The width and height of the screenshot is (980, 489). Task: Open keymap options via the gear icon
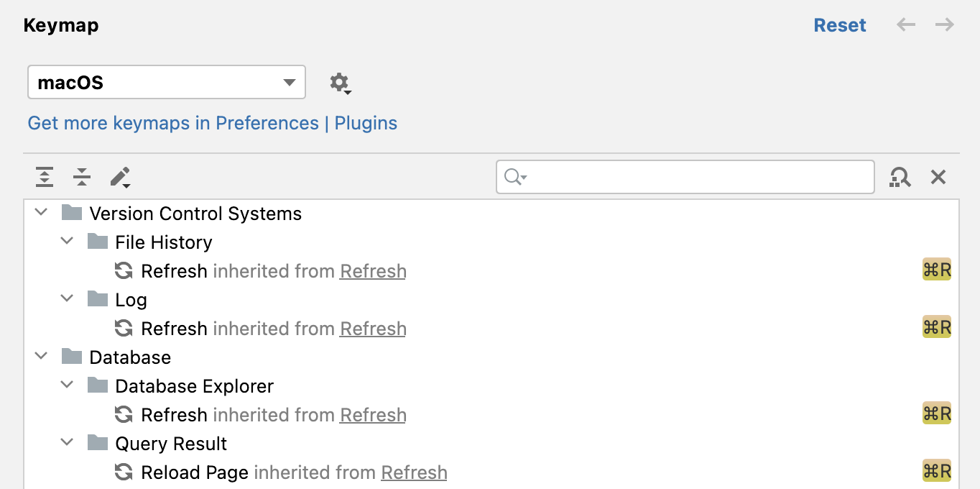tap(339, 82)
